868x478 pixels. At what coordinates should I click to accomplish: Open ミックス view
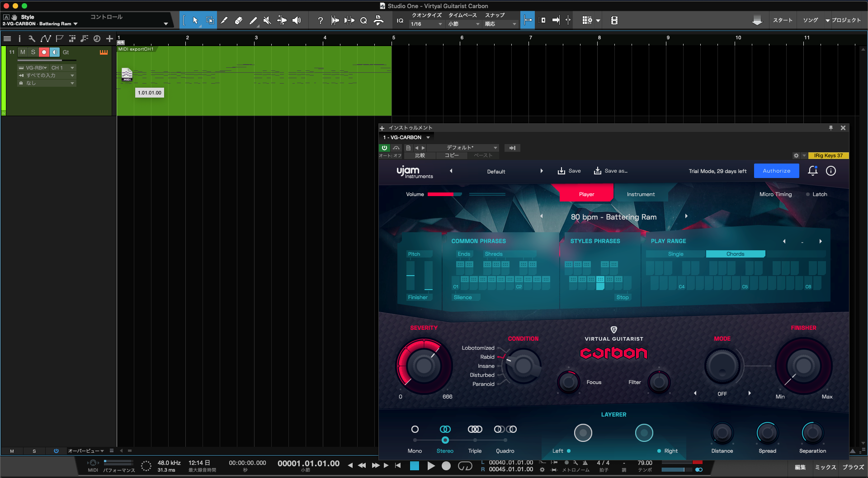825,467
